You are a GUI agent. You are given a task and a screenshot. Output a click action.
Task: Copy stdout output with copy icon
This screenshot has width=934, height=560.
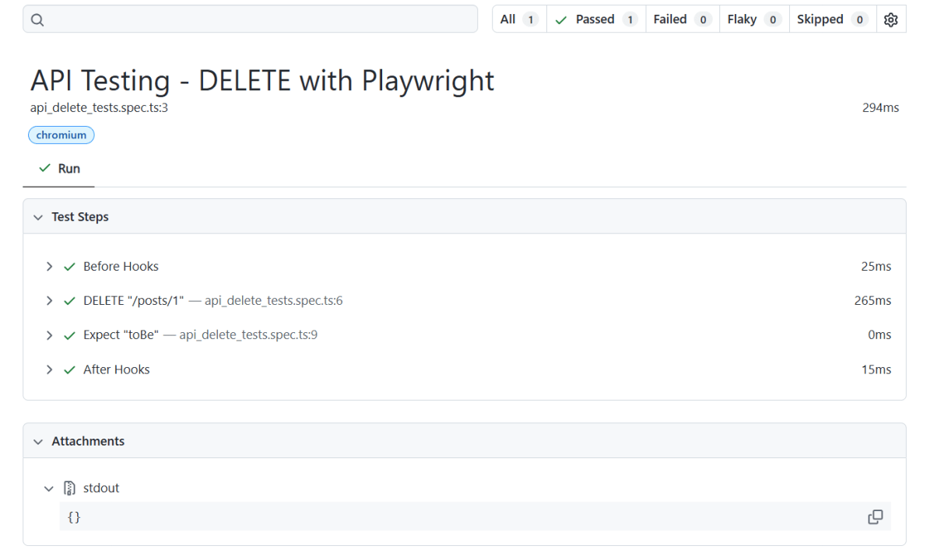click(875, 517)
